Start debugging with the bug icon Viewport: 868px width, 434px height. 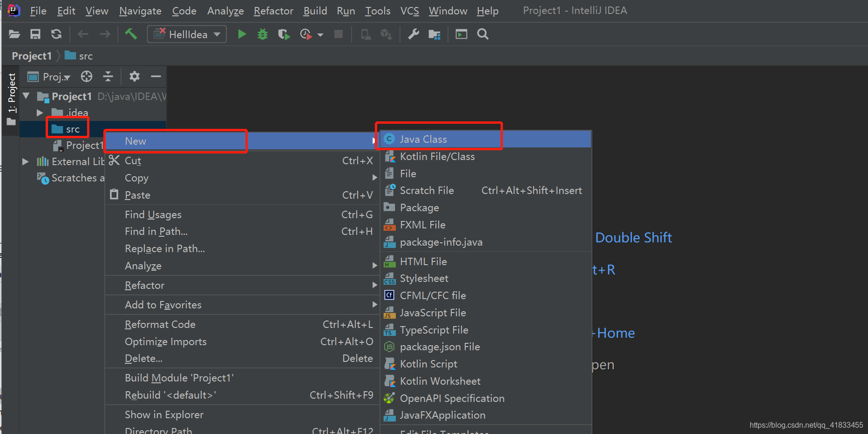pyautogui.click(x=263, y=34)
